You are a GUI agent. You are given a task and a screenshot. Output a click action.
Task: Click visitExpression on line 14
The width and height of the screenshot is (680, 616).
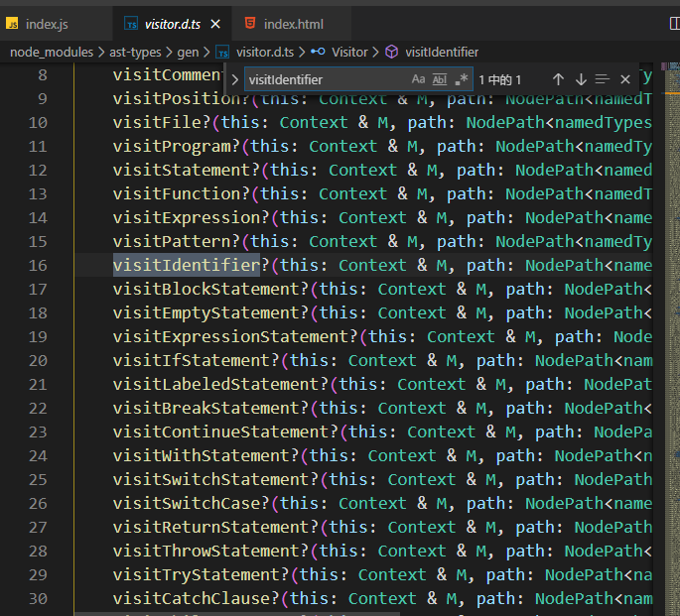click(x=186, y=218)
